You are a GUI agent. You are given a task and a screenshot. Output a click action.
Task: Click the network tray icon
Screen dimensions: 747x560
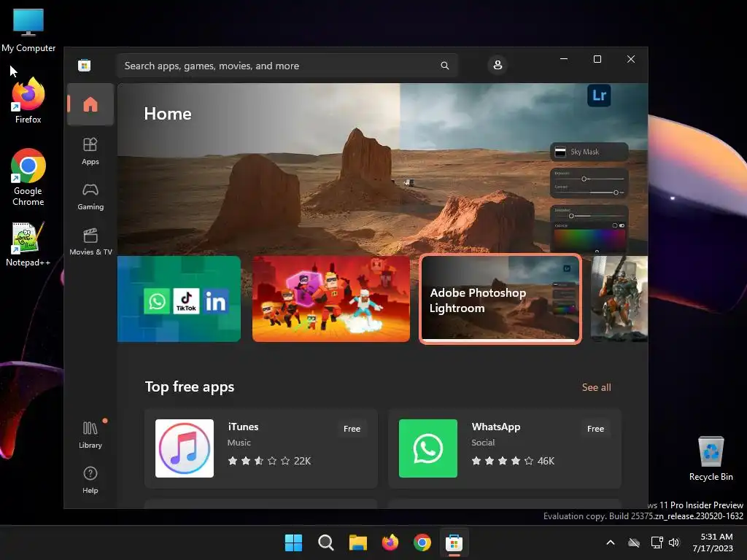coord(657,542)
